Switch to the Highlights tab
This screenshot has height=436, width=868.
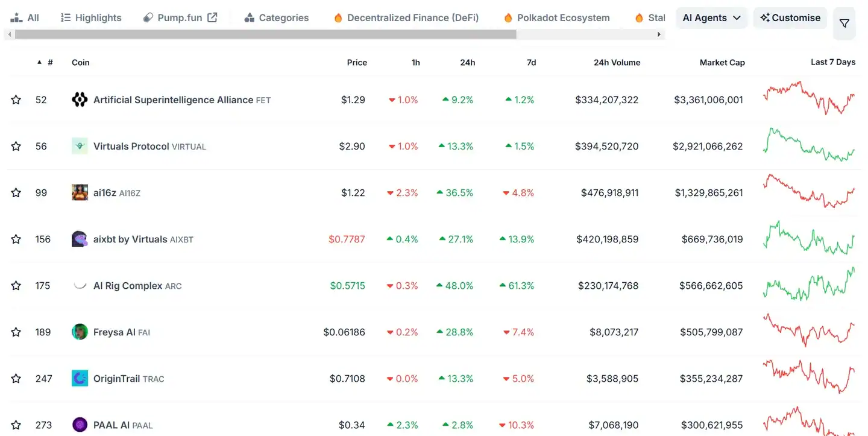pos(91,18)
